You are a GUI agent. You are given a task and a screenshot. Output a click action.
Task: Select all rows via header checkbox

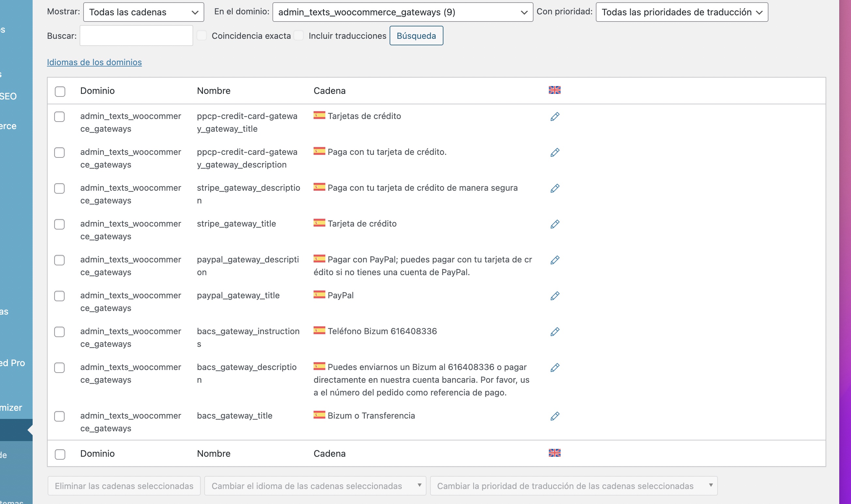[x=60, y=91]
